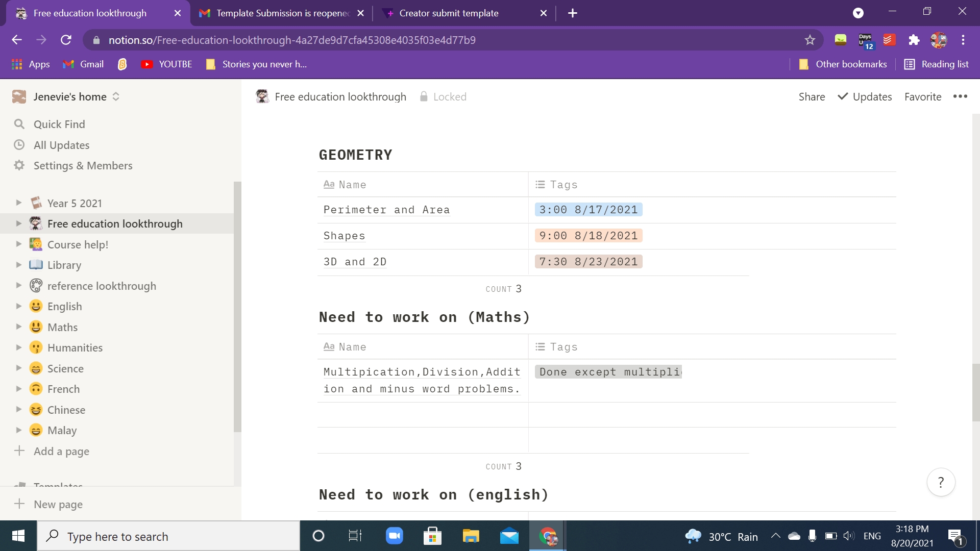Open the Chrome extensions puzzle icon
The height and width of the screenshot is (551, 980).
[x=914, y=40]
